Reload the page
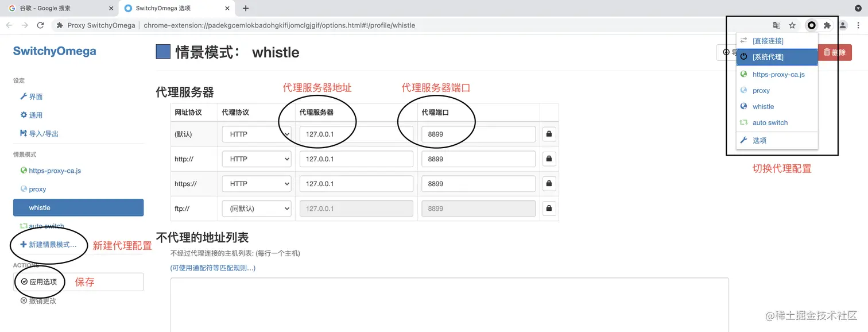 (x=40, y=25)
